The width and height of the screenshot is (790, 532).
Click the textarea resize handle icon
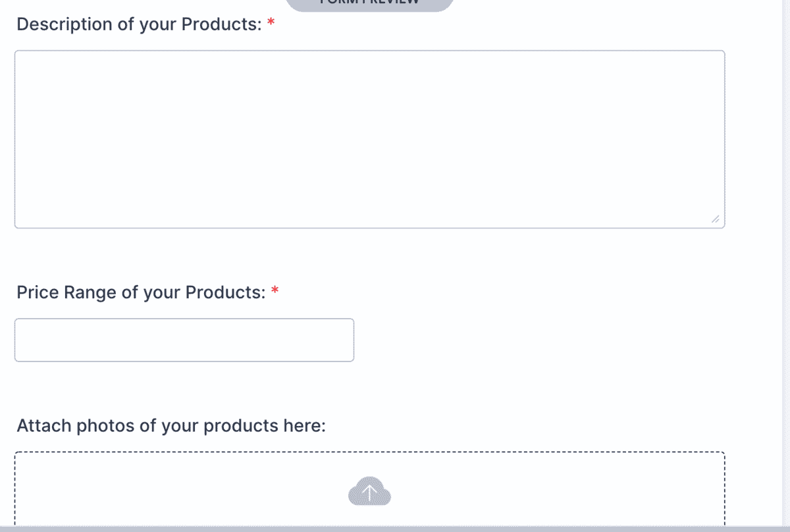tap(715, 219)
